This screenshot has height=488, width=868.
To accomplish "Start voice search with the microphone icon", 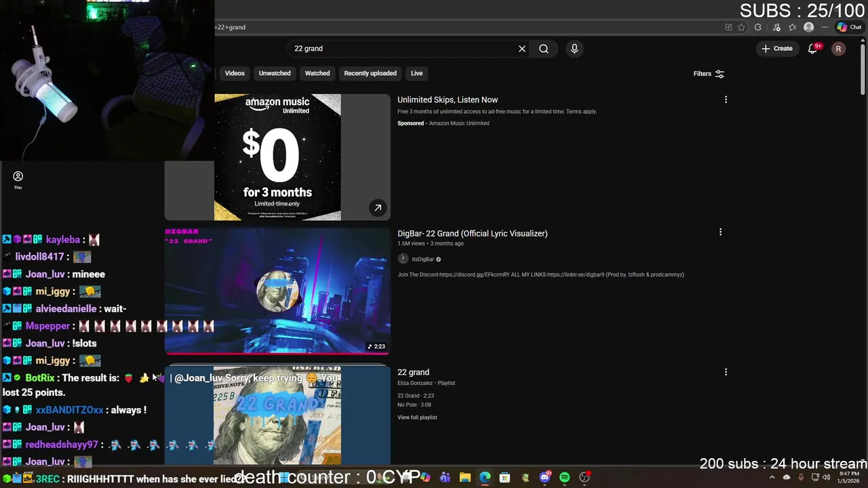I will (574, 49).
